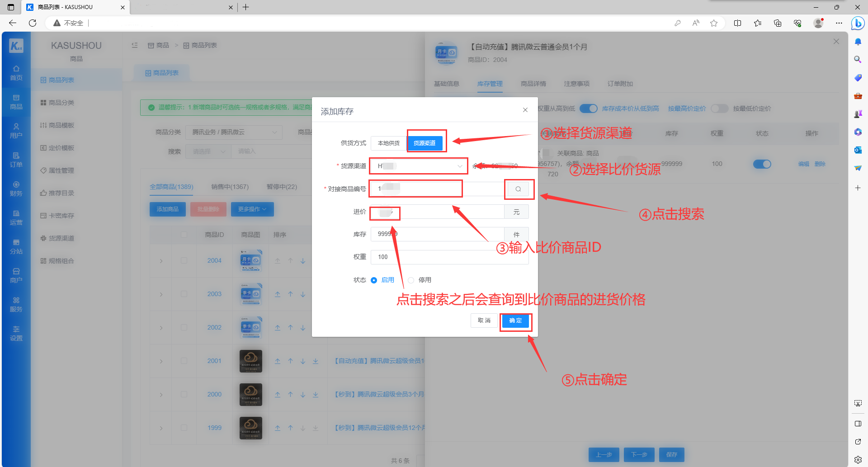Click the 进价 price input
Screen dimensions: 868x467
(x=438, y=212)
